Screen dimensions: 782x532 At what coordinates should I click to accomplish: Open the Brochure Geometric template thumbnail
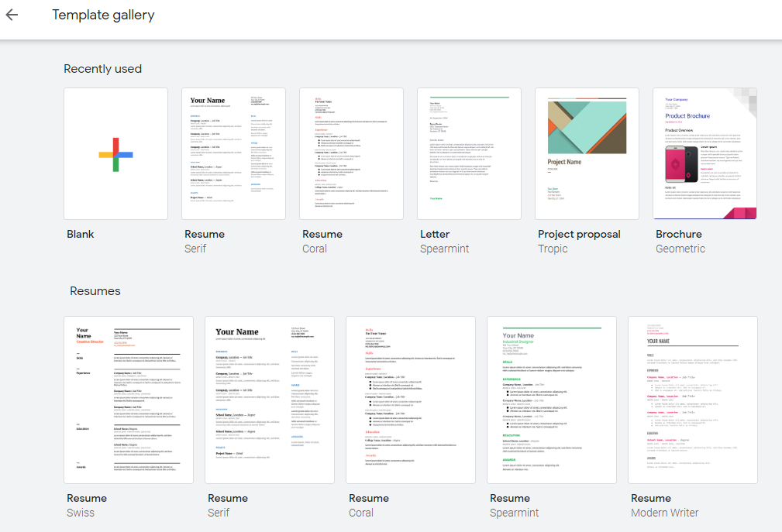704,154
